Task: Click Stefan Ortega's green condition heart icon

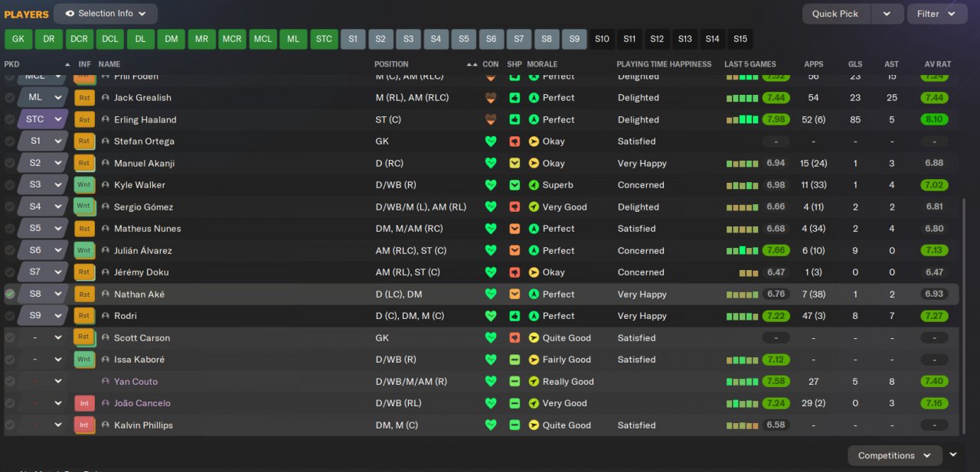Action: tap(491, 142)
